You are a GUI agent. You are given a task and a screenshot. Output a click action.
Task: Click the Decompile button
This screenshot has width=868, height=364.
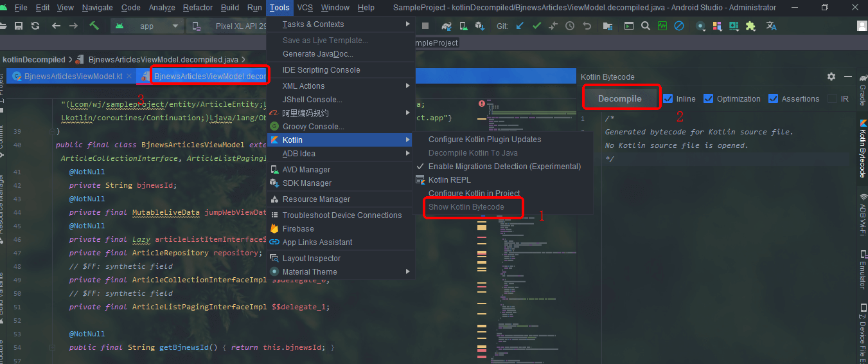pos(620,98)
